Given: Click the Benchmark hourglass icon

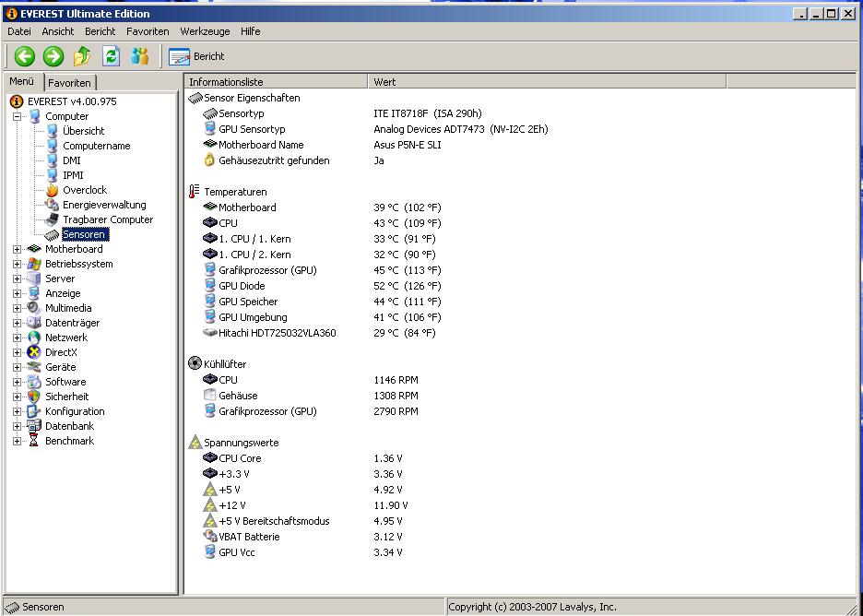Looking at the screenshot, I should pos(33,441).
